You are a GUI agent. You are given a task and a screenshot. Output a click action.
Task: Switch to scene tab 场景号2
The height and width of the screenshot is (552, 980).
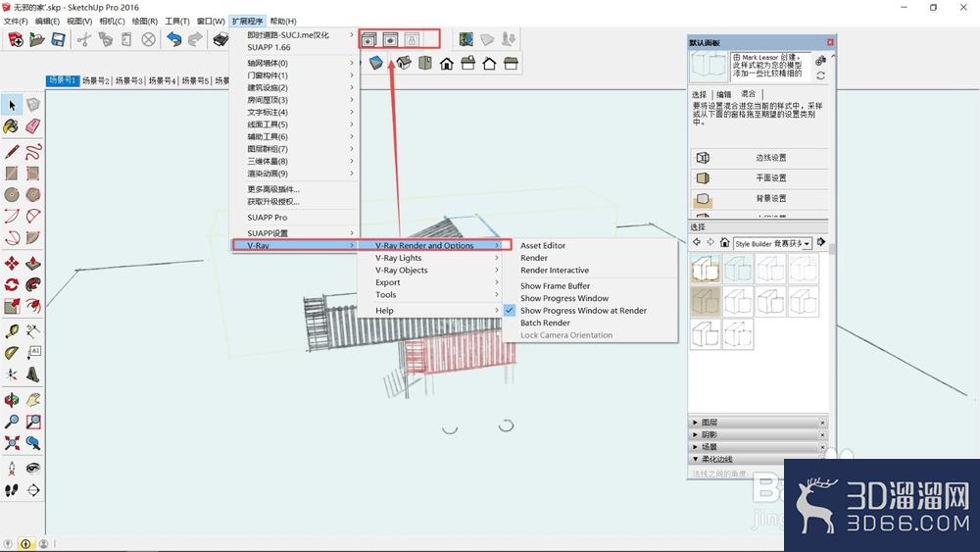coord(96,80)
